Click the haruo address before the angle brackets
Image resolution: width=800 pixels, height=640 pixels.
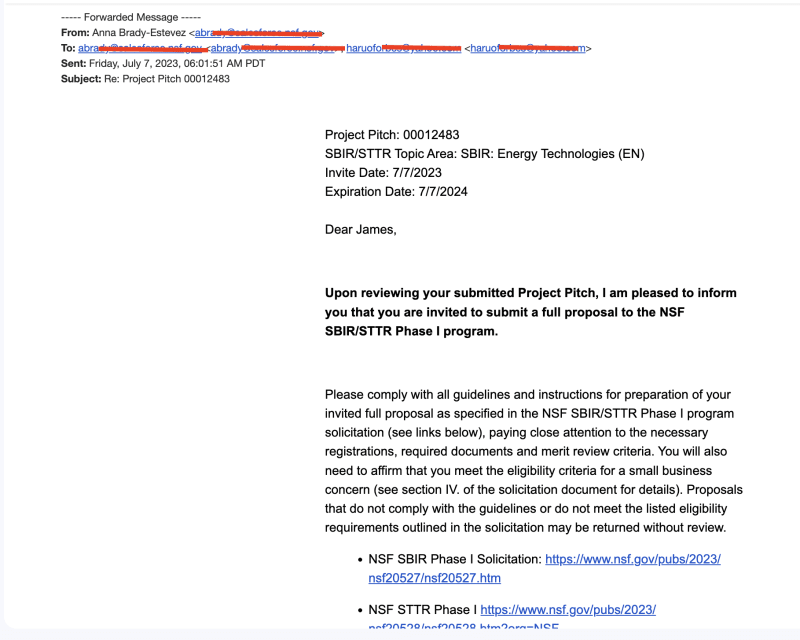point(404,48)
